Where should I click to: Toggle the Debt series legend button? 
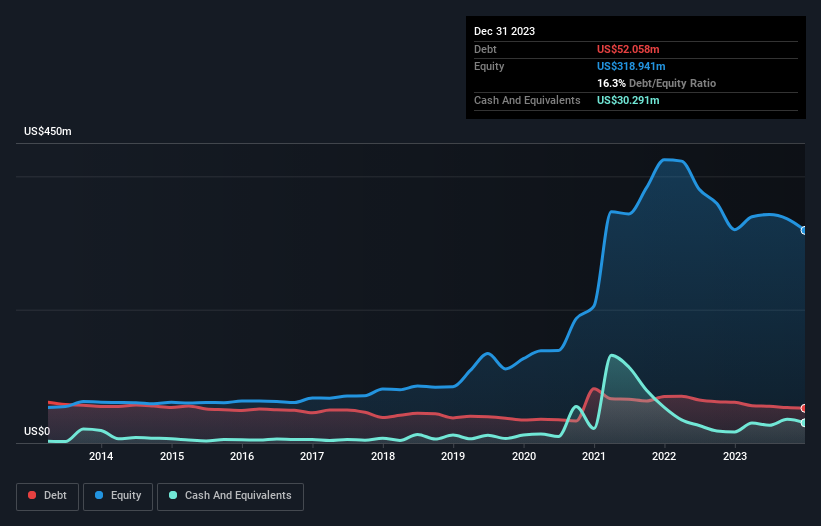coord(48,496)
